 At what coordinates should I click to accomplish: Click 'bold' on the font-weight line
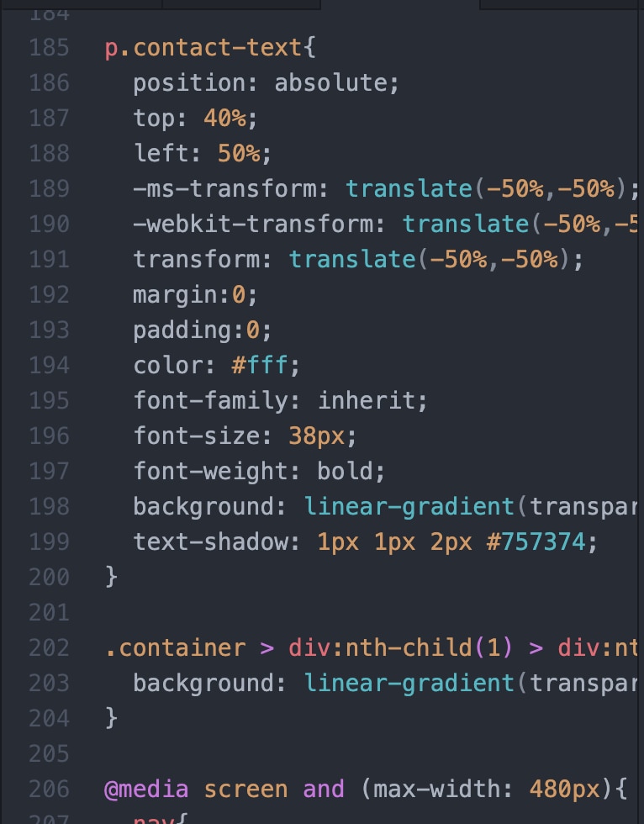[345, 472]
